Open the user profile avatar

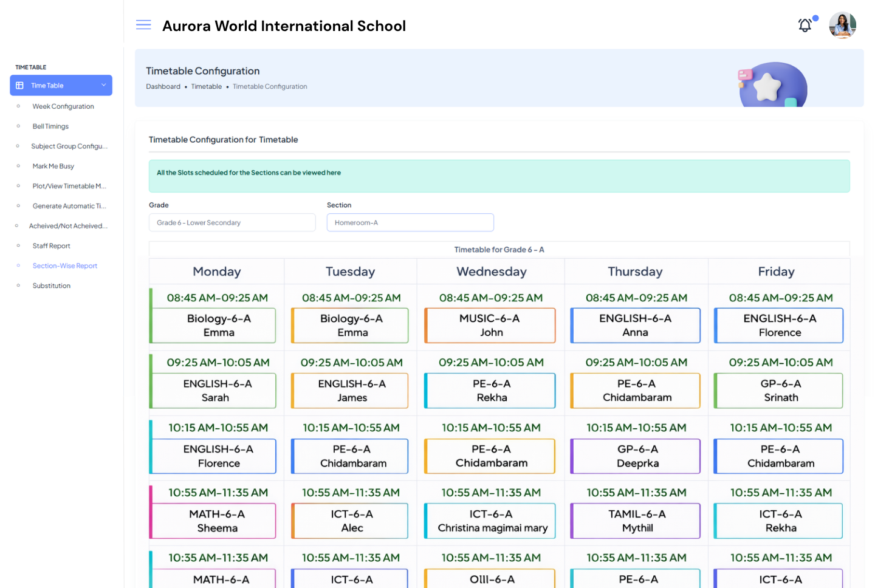[843, 26]
